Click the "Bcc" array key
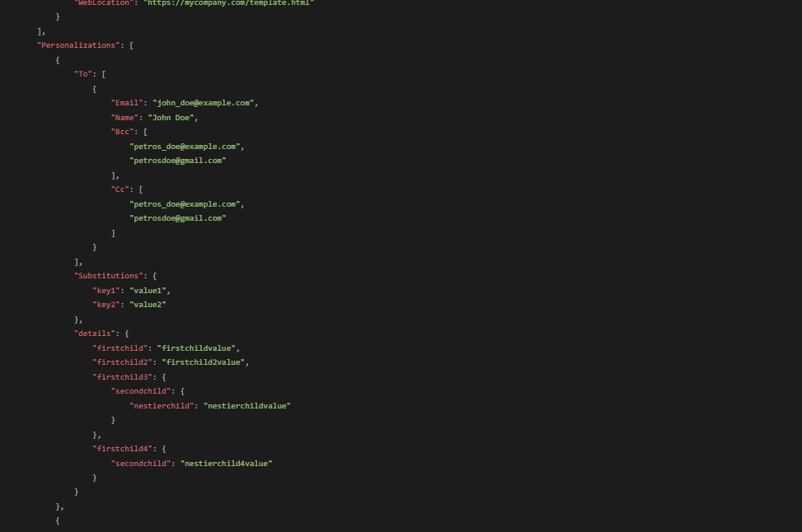This screenshot has width=802, height=532. [122, 132]
